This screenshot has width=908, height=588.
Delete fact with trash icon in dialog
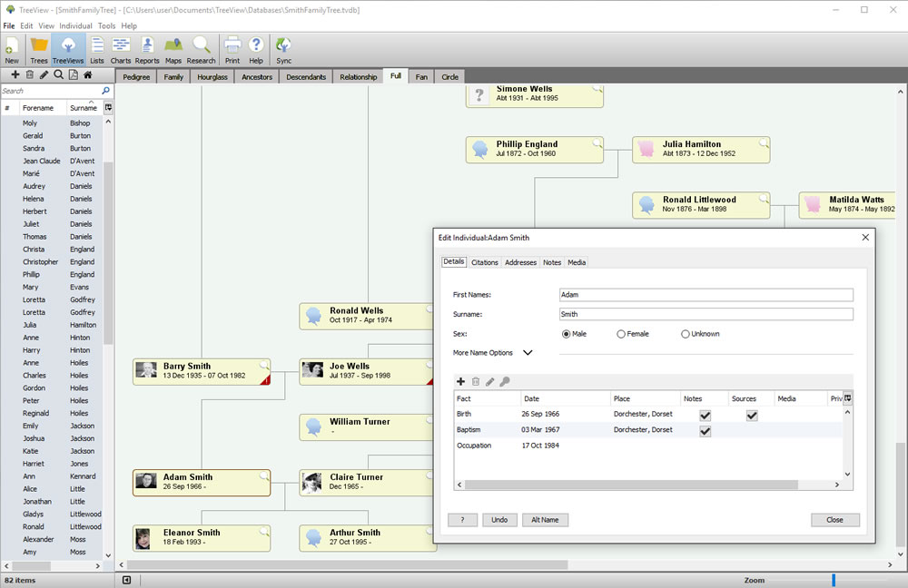[476, 381]
